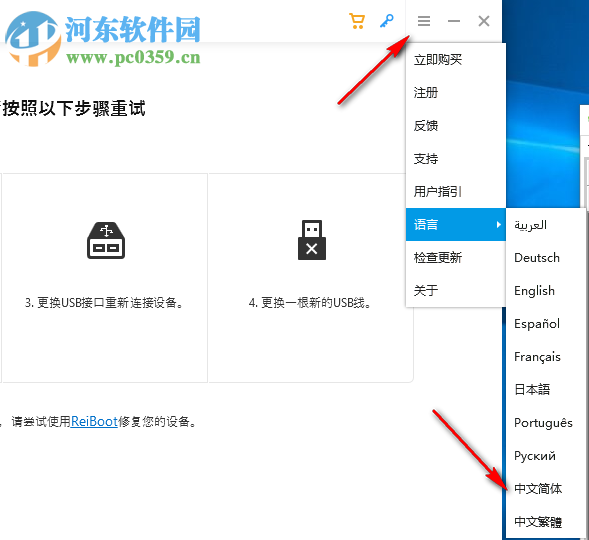
Task: Click the USB cable error icon
Action: [x=312, y=240]
